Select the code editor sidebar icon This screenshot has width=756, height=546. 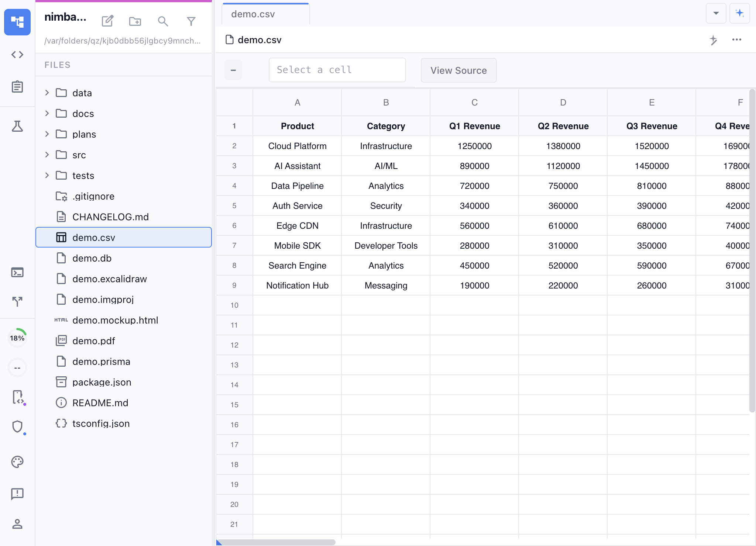click(17, 55)
